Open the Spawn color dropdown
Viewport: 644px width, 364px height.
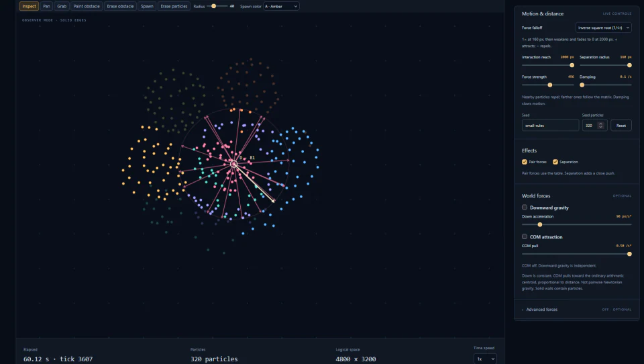pos(281,6)
